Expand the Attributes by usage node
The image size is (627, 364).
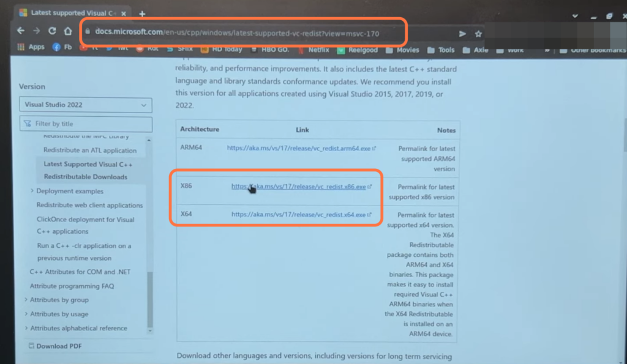[x=26, y=314]
